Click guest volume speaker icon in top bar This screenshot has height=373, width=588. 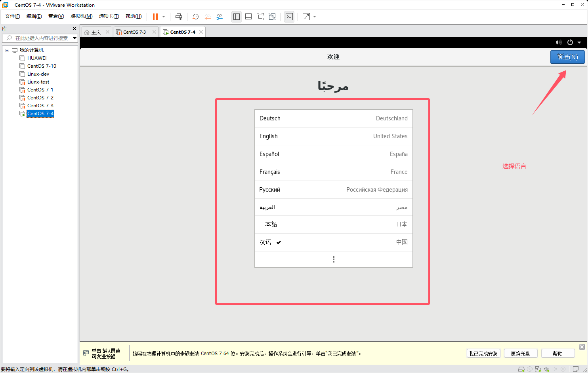click(558, 42)
